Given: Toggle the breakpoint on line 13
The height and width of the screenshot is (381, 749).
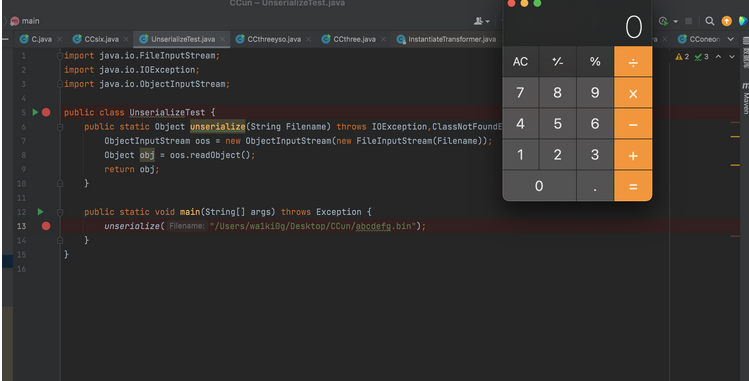Looking at the screenshot, I should (x=46, y=226).
